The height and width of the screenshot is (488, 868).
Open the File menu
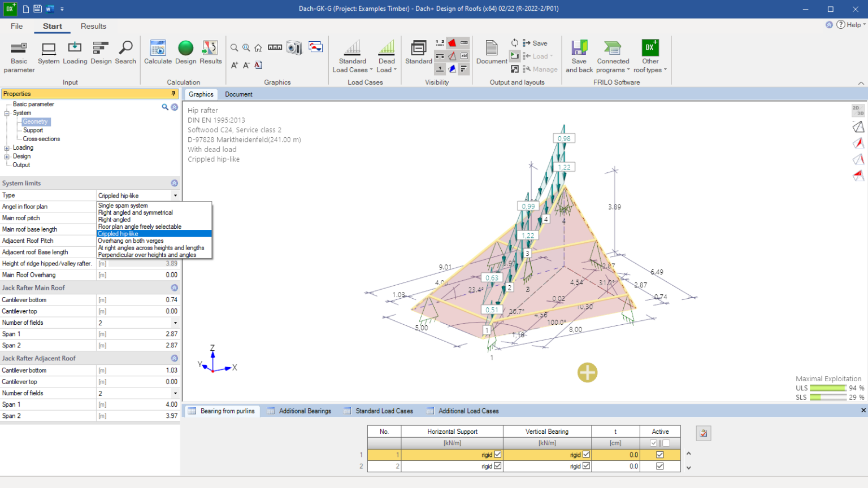click(x=17, y=26)
